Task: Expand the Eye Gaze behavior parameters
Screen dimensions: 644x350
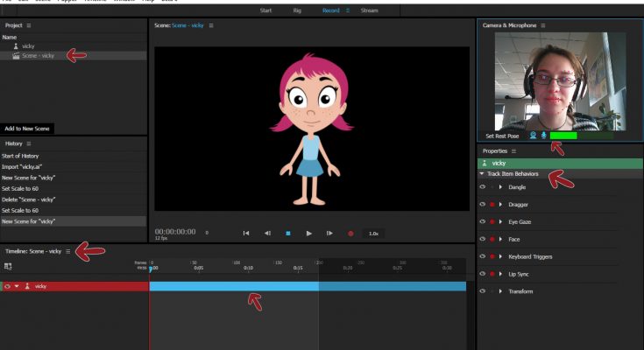Action: [500, 221]
